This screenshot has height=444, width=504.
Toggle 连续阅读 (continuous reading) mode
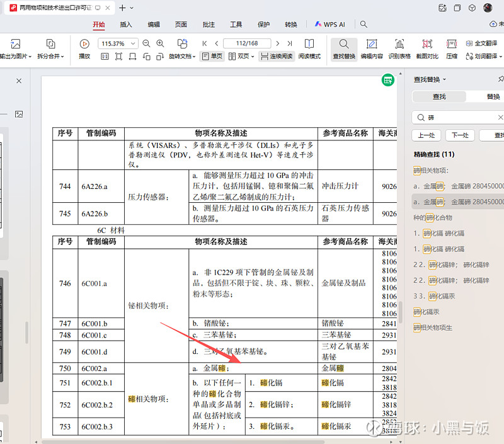tap(277, 56)
